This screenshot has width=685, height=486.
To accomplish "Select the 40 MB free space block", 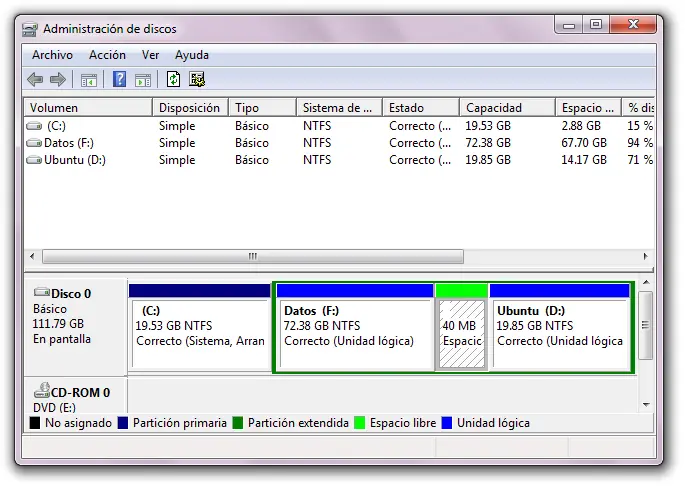I will [x=462, y=327].
